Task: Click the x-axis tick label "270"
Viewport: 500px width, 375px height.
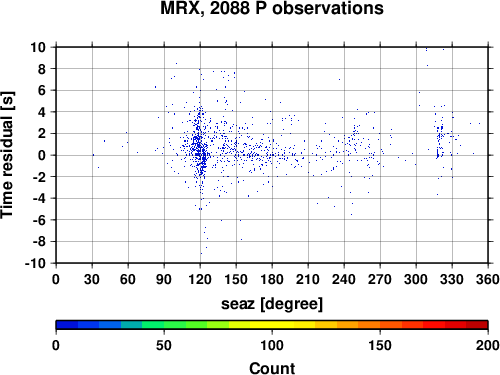Action: (380, 279)
